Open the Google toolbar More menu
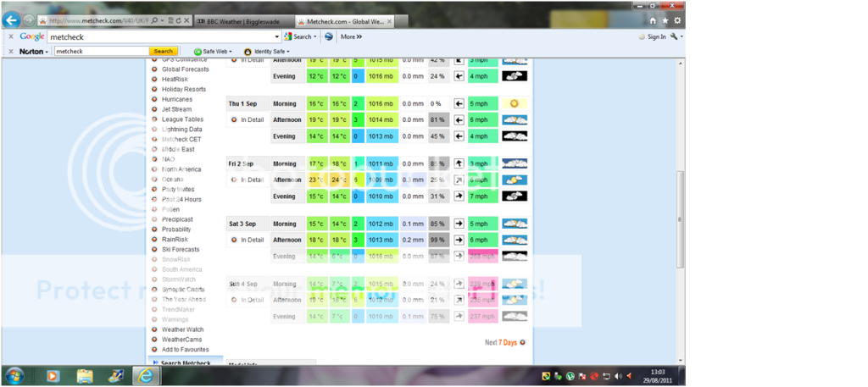The height and width of the screenshot is (387, 868). [351, 37]
